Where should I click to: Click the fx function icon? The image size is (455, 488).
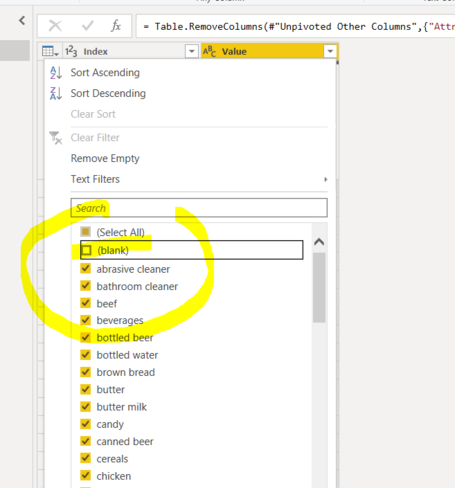[x=116, y=26]
